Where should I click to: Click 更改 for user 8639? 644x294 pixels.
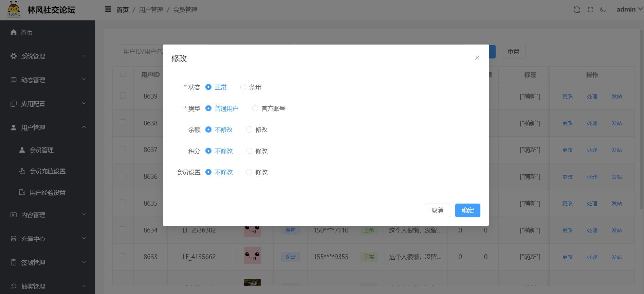pos(567,97)
